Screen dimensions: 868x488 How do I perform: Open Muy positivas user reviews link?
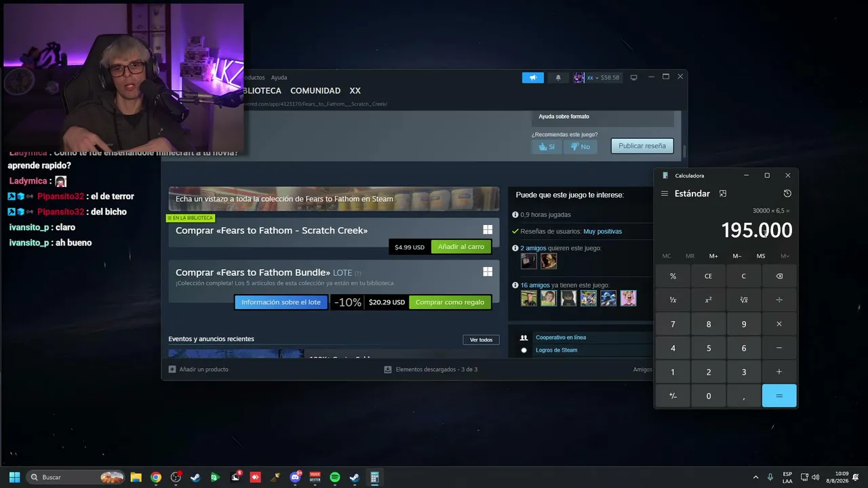click(602, 232)
